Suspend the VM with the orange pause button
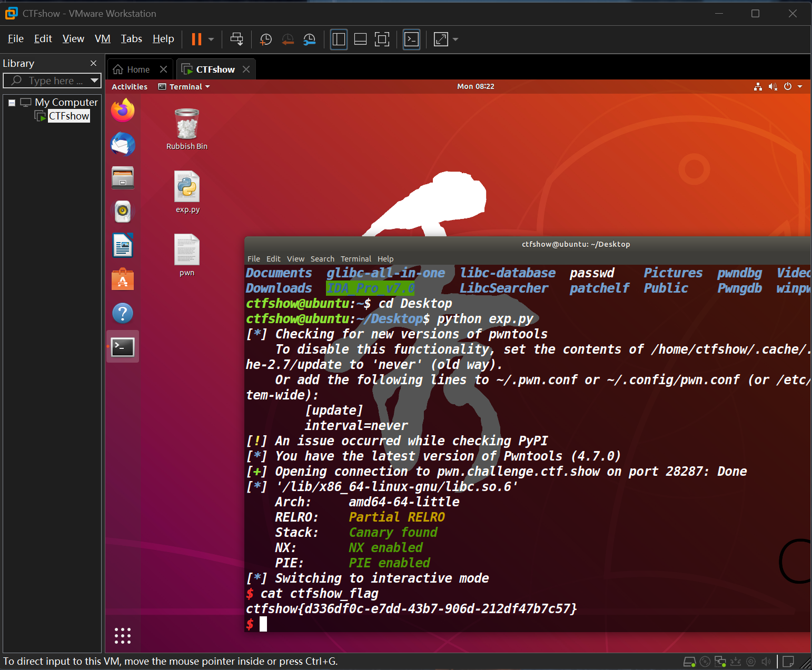 196,39
